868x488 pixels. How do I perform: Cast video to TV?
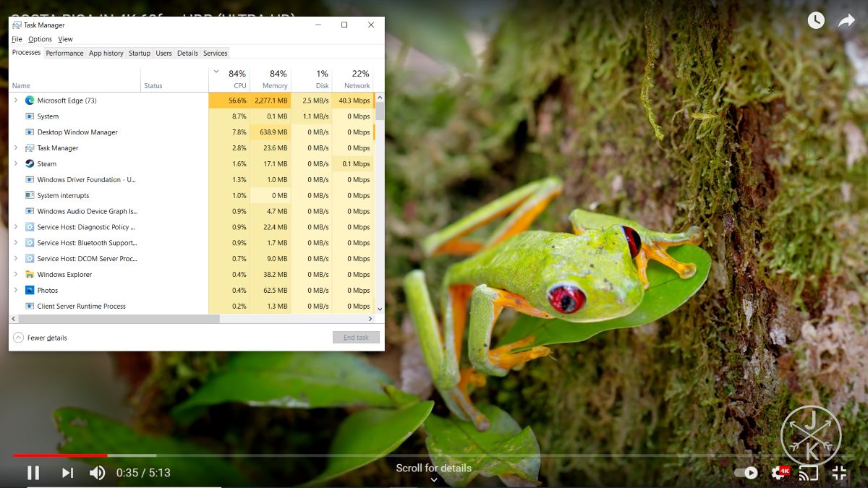tap(809, 474)
